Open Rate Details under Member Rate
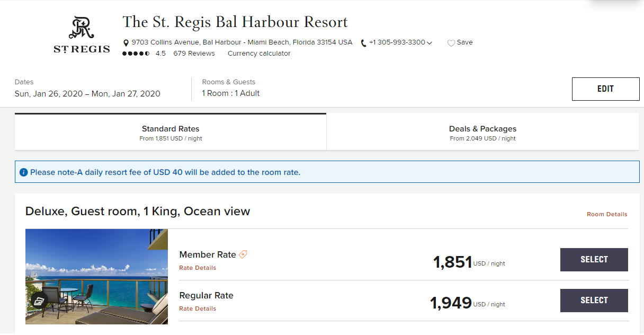The height and width of the screenshot is (335, 644). (198, 268)
